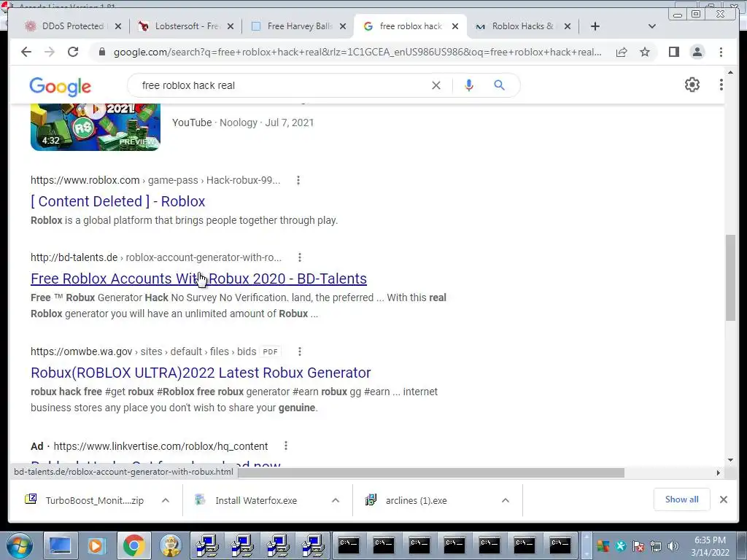Image resolution: width=747 pixels, height=560 pixels.
Task: Click the Chrome address bar URL
Action: 357,52
